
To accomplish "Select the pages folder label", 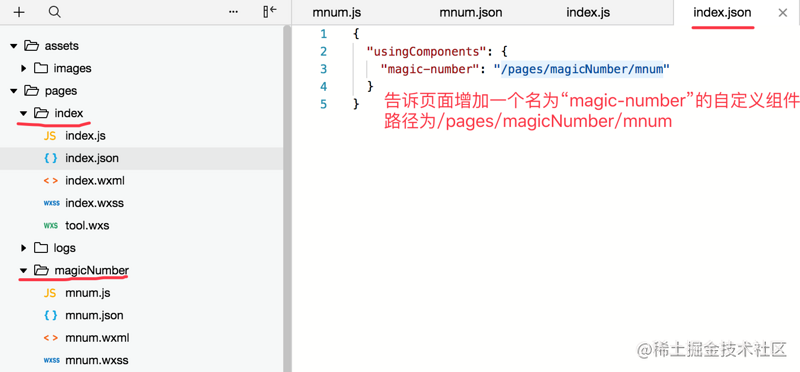I will point(61,91).
